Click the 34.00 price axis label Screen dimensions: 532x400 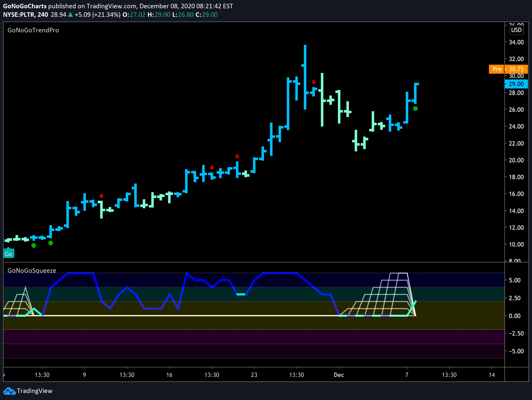coord(516,42)
